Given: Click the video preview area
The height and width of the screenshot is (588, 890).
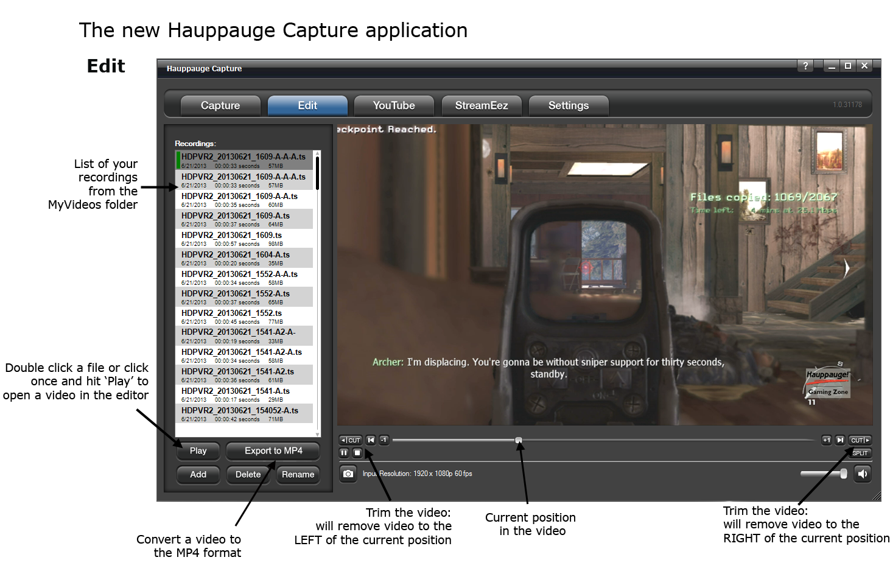Looking at the screenshot, I should tap(604, 275).
